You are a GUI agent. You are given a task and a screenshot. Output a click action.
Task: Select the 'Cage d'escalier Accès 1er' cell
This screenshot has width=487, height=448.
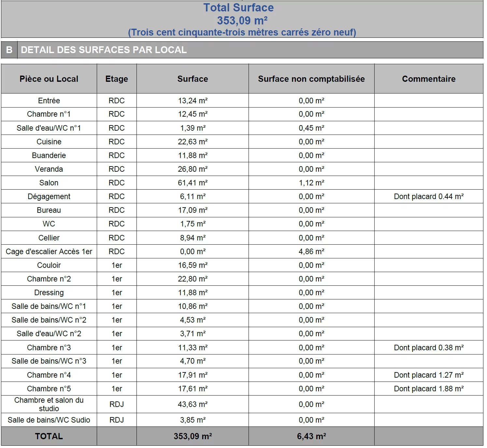49,252
